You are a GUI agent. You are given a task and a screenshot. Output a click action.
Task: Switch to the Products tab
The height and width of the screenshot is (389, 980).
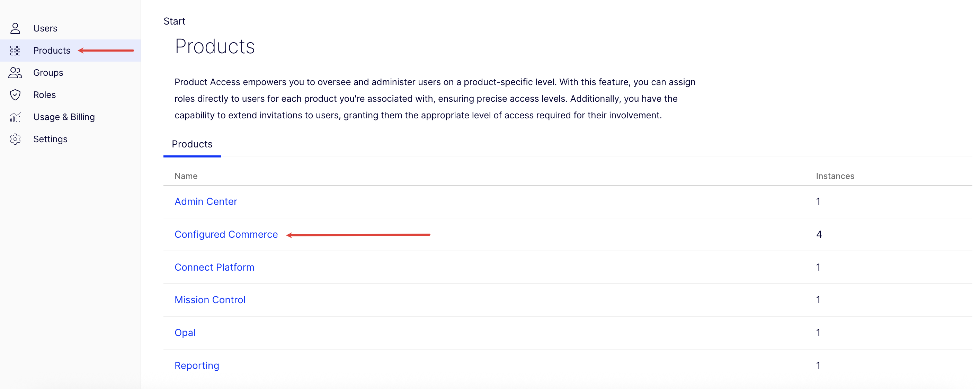(192, 144)
